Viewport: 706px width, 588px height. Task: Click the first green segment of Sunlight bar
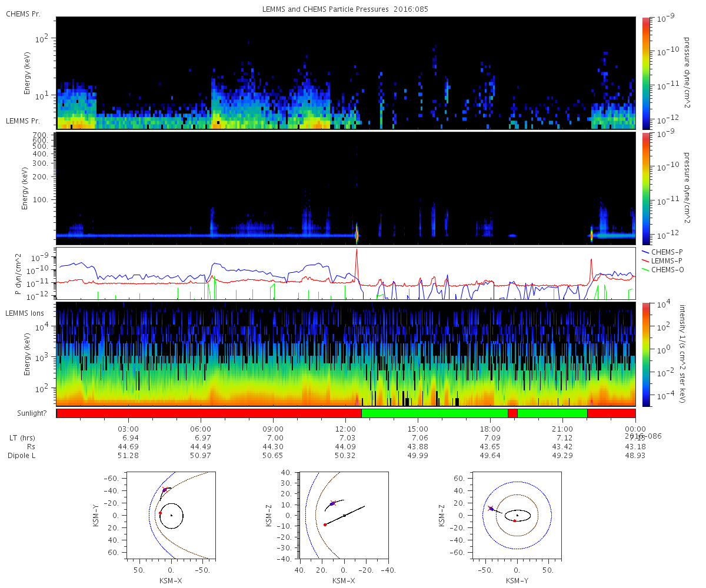coord(434,413)
